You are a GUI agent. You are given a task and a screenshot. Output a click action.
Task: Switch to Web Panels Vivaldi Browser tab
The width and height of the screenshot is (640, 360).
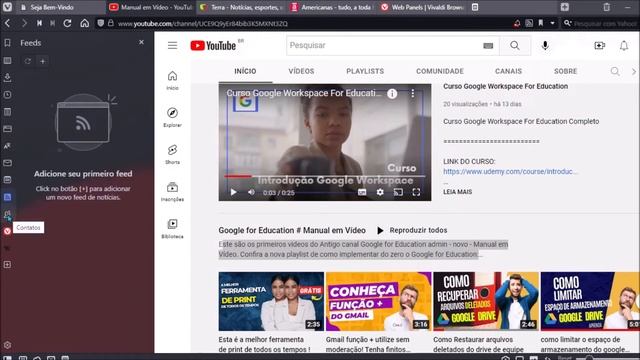(422, 7)
